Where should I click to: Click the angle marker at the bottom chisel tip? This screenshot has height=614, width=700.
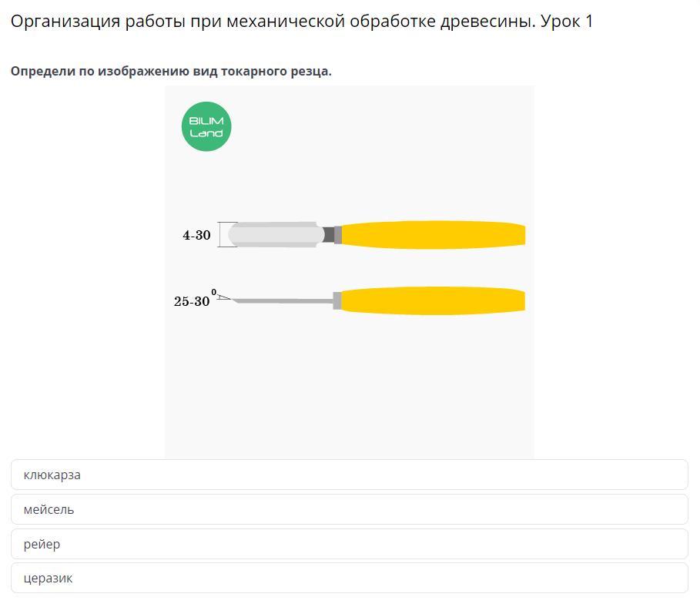(x=223, y=297)
